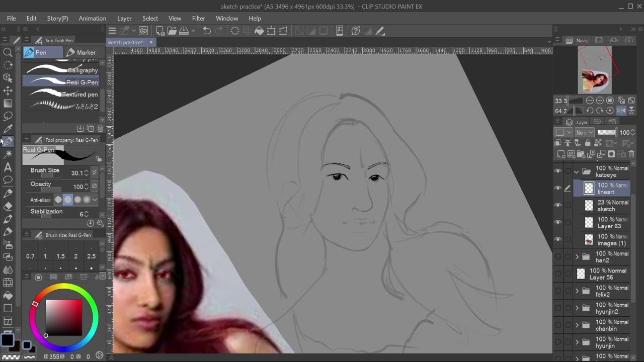644x362 pixels.
Task: Click the Open file folder icon
Action: coord(172,31)
